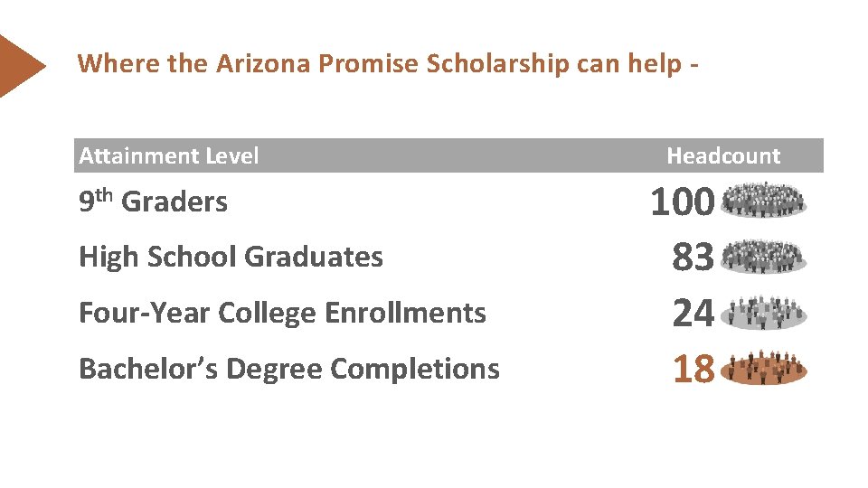Viewport: 868px width, 488px height.
Task: Select the crowd icon beside 100
Action: [x=765, y=201]
